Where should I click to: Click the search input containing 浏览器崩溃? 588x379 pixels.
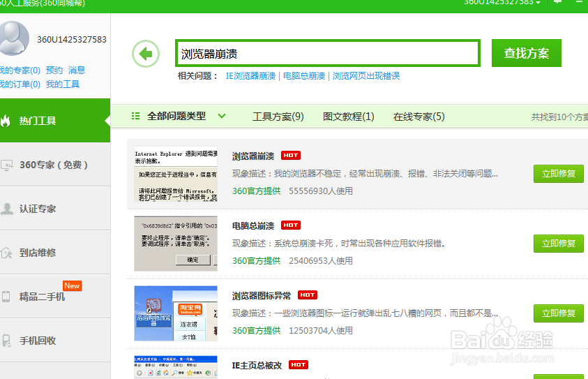pos(328,53)
